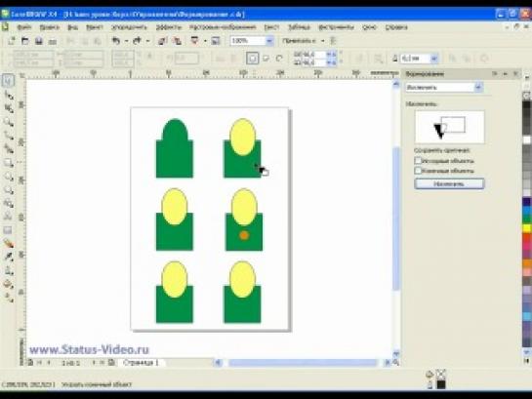Enable the Конечные объекты checkbox
Image resolution: width=532 pixels, height=399 pixels.
pyautogui.click(x=418, y=170)
